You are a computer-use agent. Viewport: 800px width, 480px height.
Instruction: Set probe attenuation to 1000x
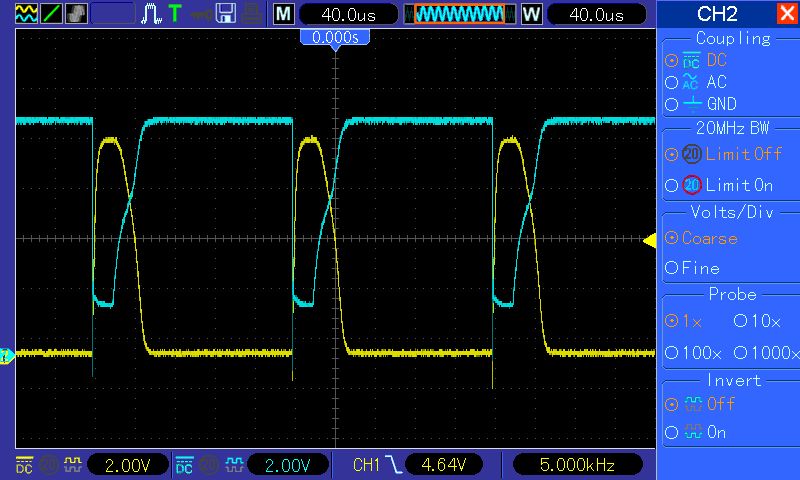click(766, 353)
